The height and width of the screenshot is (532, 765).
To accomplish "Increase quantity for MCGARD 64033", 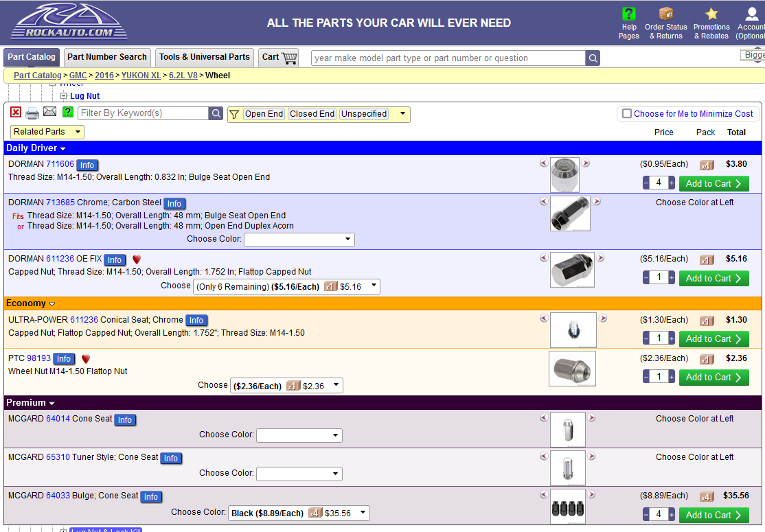I will coord(672,514).
